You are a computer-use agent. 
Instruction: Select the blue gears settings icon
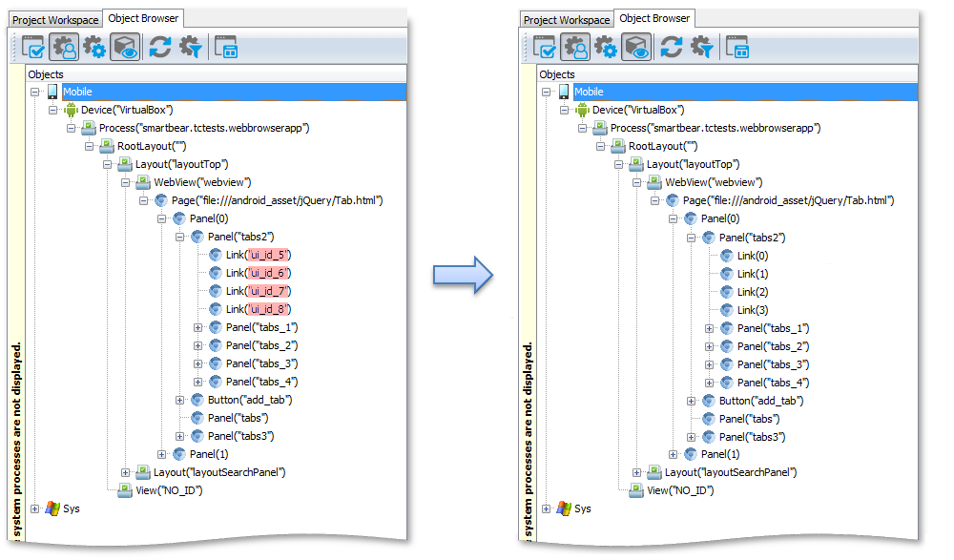point(93,46)
